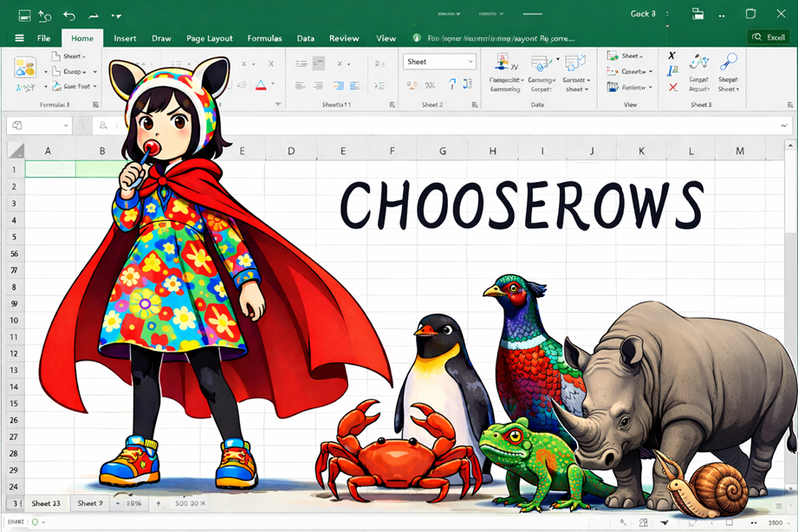Screen dimensions: 798x532
Task: Click the Excell search button
Action: (769, 37)
